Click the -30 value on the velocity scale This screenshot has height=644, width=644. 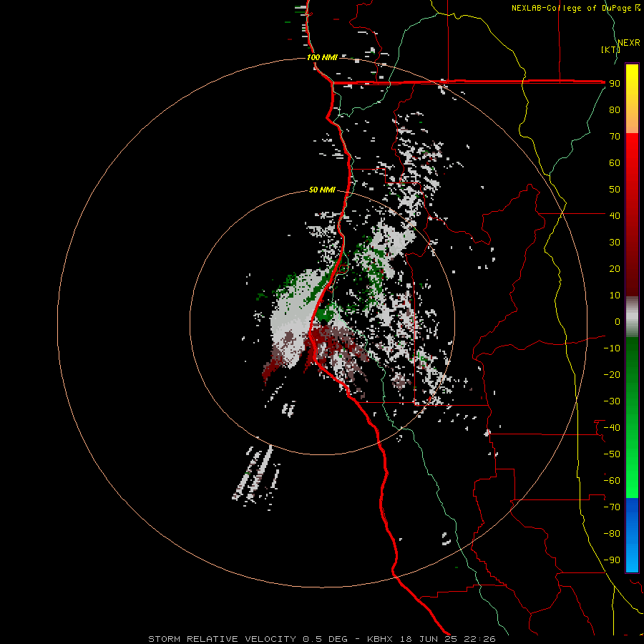pos(612,401)
